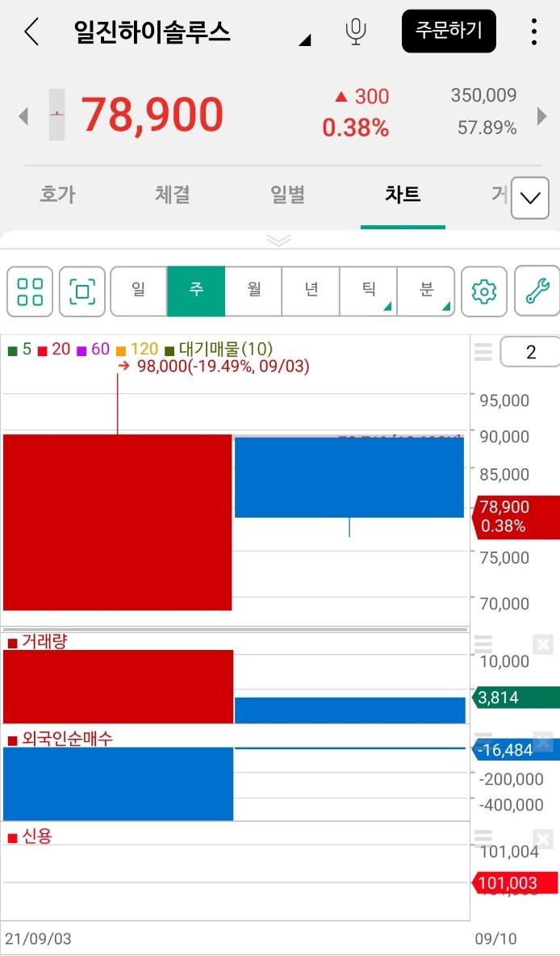
Task: Select the 차트 tab
Action: [403, 195]
